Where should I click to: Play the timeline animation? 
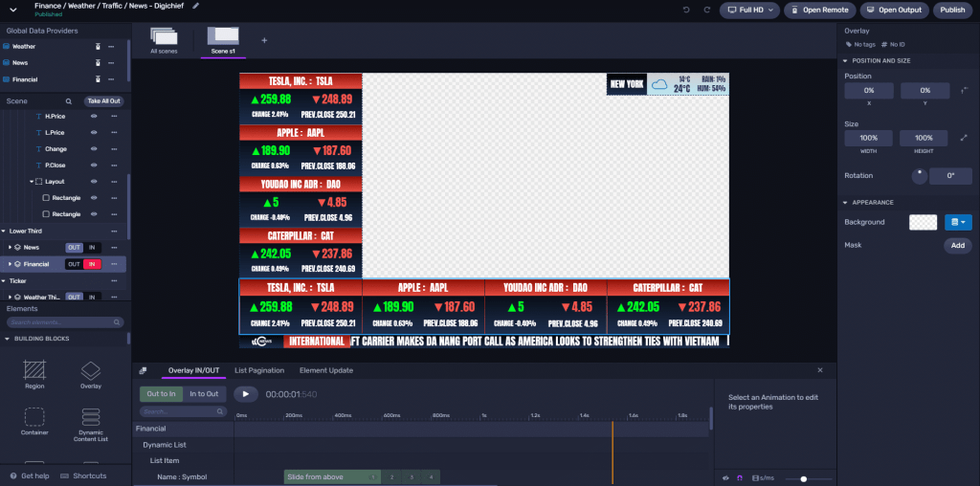click(245, 393)
